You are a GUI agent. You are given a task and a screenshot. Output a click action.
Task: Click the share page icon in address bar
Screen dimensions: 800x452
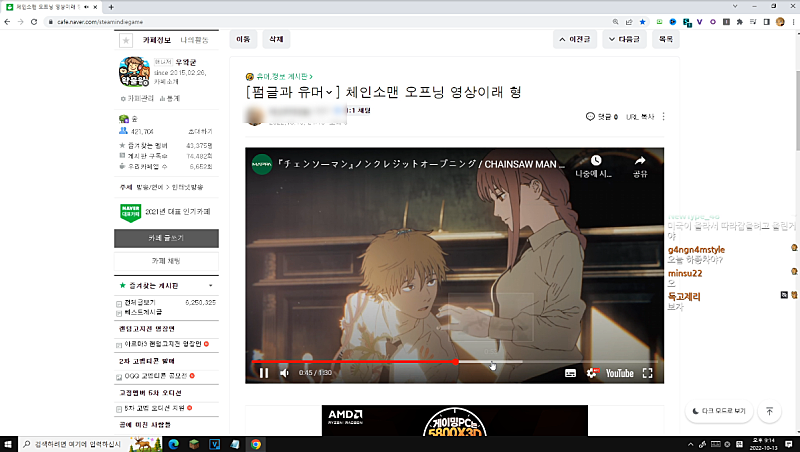tap(629, 22)
